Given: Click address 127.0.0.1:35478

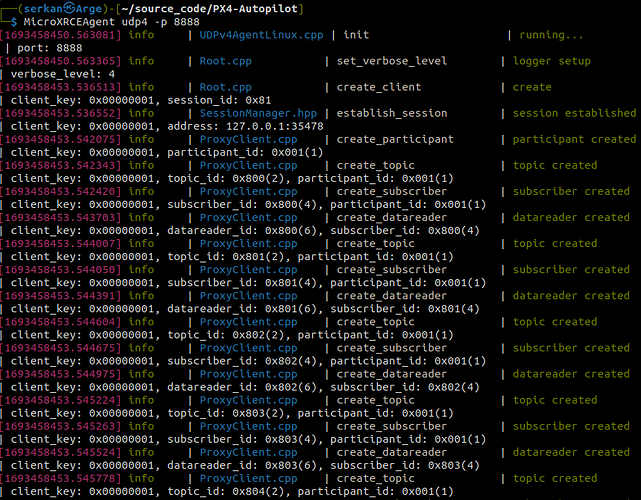Looking at the screenshot, I should [245, 126].
